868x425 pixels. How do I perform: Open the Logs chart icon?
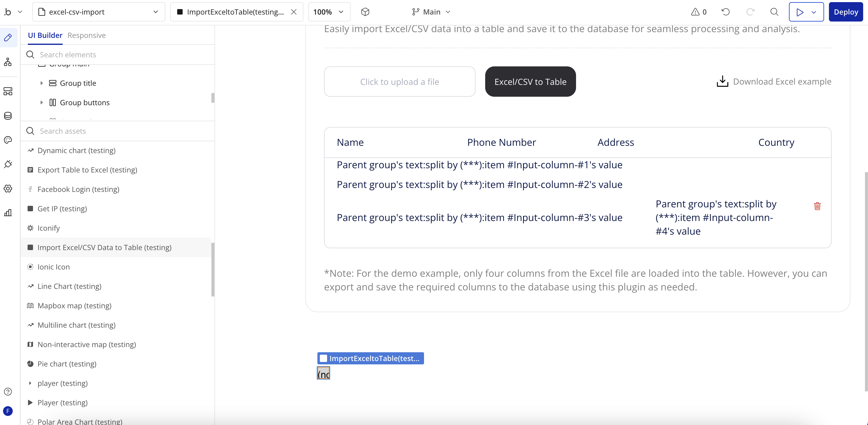(x=8, y=213)
